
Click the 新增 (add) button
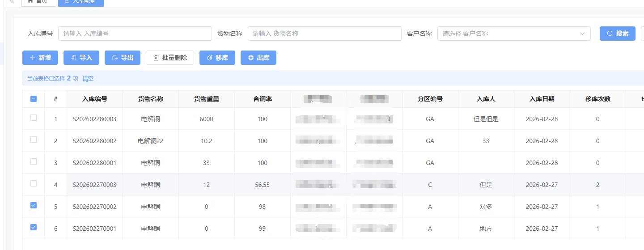coord(40,58)
